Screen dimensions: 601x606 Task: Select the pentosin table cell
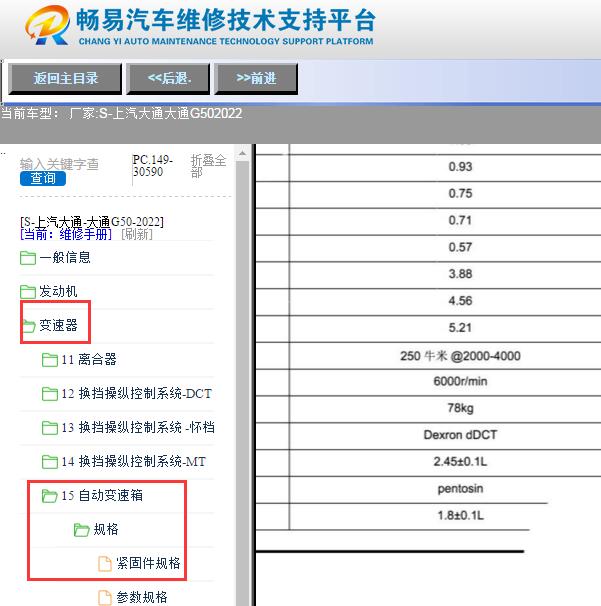click(x=460, y=489)
